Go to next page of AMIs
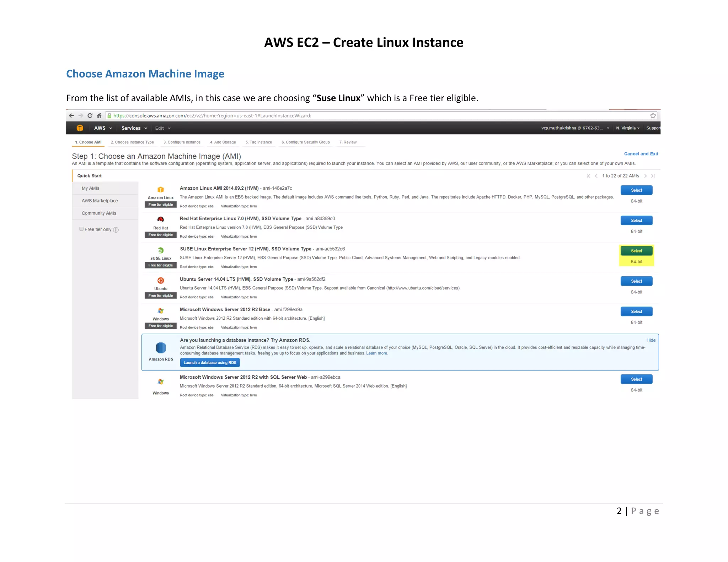Screen dimensions: 728x562 coord(646,176)
